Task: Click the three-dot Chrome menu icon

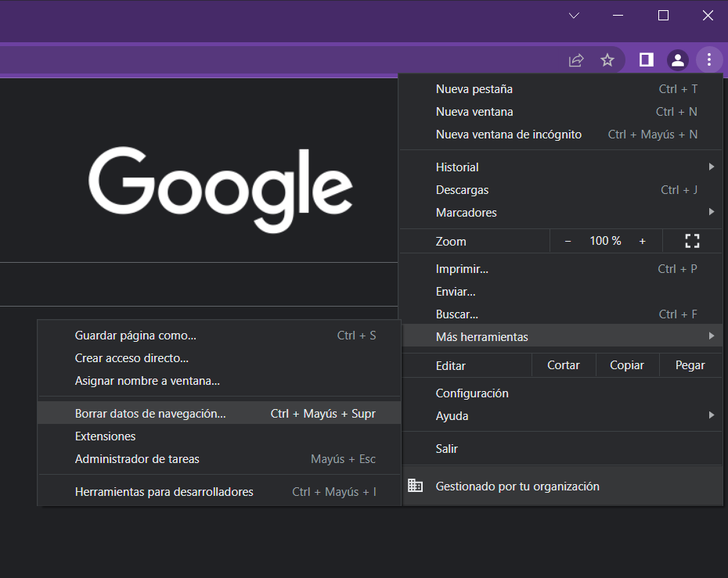Action: (708, 59)
